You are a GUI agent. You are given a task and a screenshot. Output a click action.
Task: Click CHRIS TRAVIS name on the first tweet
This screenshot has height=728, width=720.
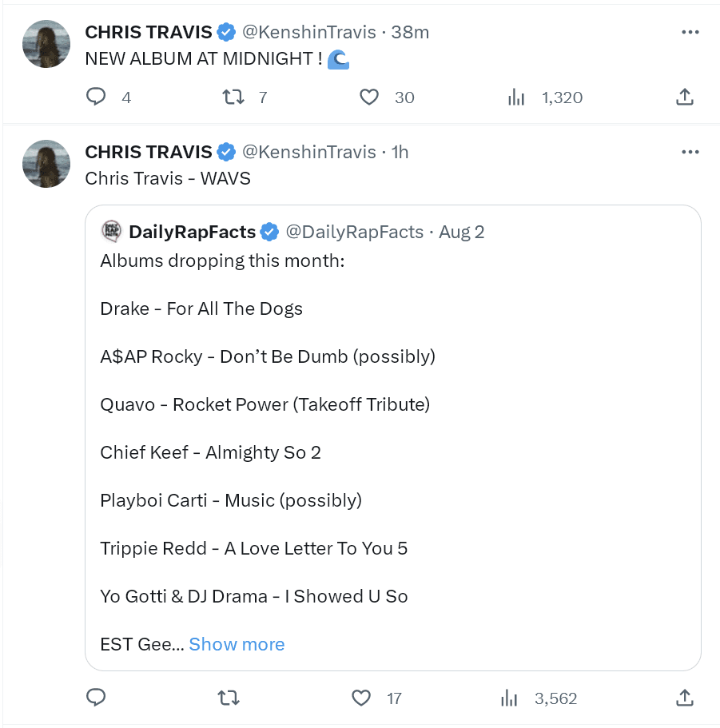(149, 32)
